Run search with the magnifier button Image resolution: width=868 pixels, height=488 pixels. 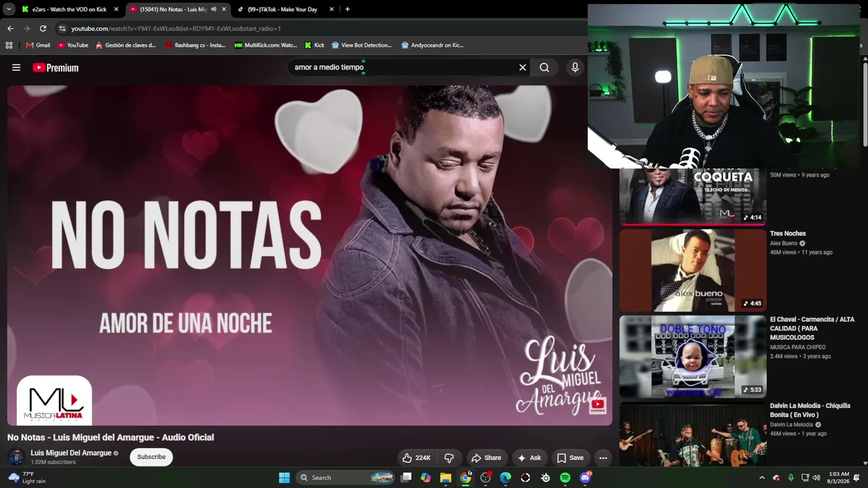tap(544, 68)
